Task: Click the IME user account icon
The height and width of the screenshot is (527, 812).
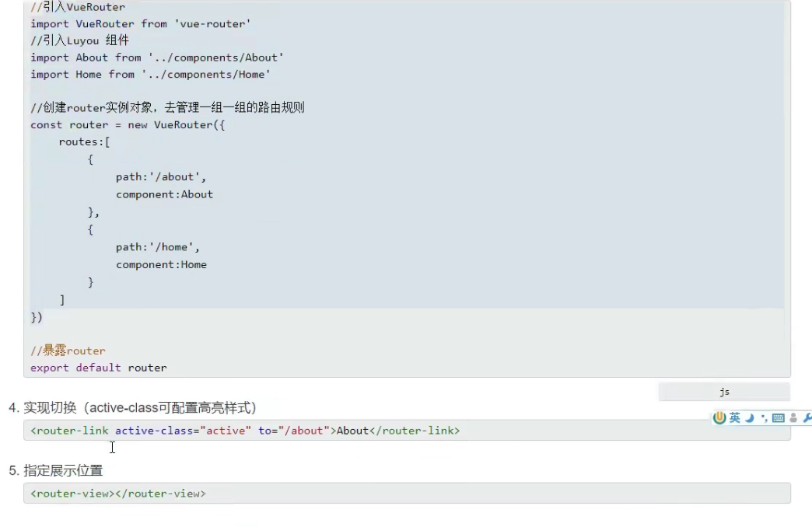Action: pos(793,418)
